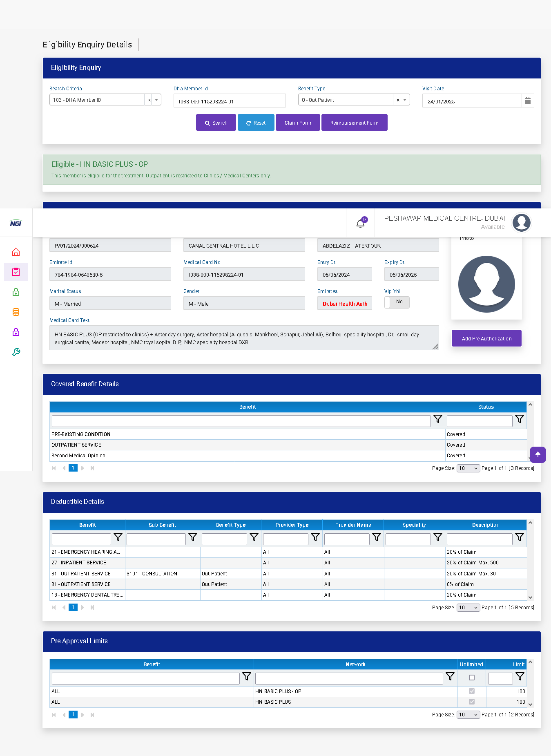Open the home icon in sidebar

coord(16,252)
